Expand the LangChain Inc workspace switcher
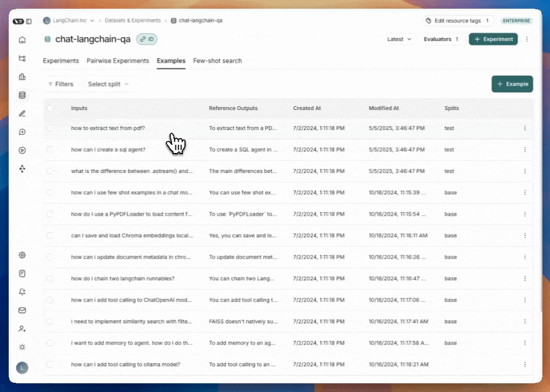This screenshot has width=550, height=392. (69, 20)
